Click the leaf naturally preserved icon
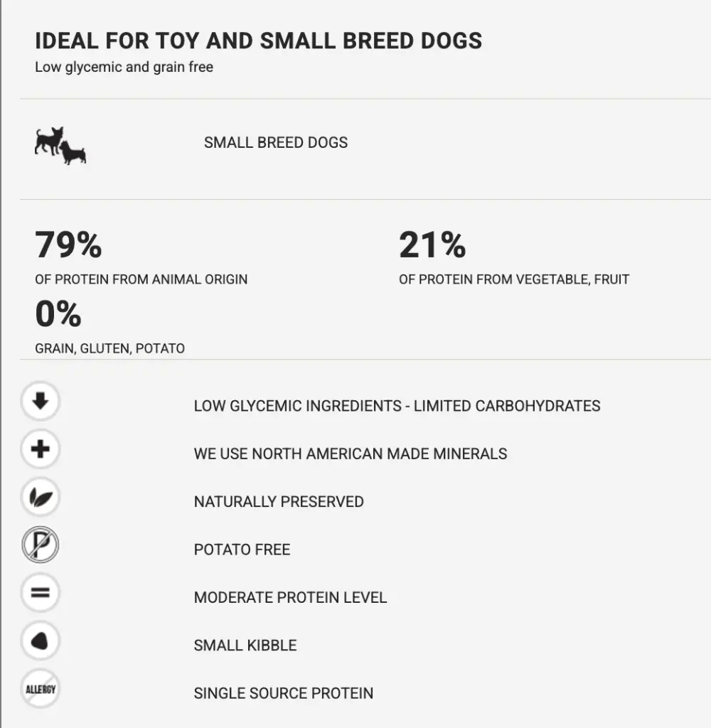The width and height of the screenshot is (711, 728). pos(41,497)
